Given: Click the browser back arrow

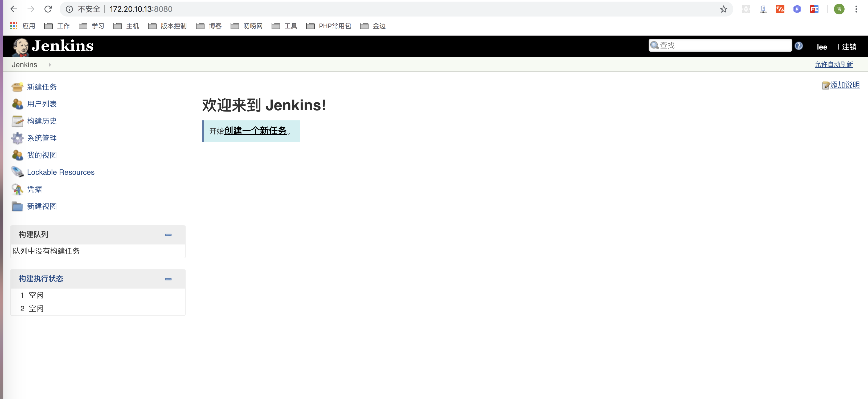Looking at the screenshot, I should pyautogui.click(x=14, y=9).
